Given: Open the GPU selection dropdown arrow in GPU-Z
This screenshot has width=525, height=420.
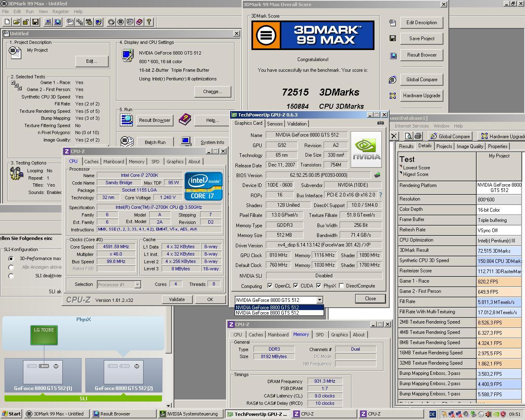Looking at the screenshot, I should point(320,300).
